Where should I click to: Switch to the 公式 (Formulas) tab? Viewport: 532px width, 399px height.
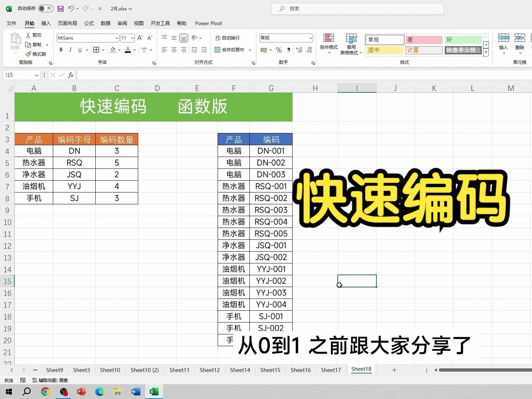click(89, 23)
